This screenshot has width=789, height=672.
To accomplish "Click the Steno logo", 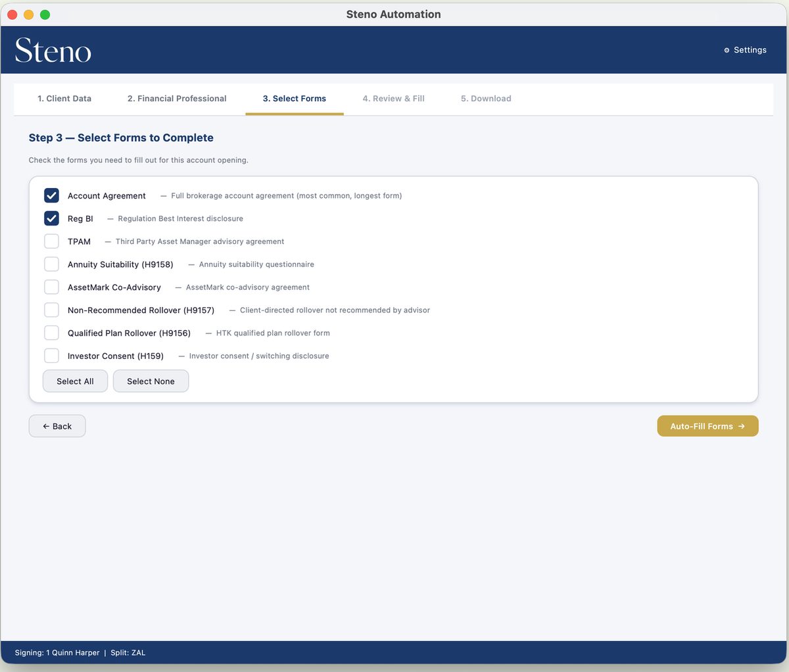I will pos(53,51).
